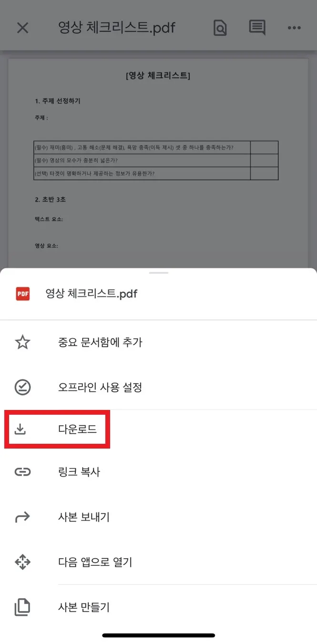Close the PDF preview with X icon
317x644 pixels.
point(22,28)
